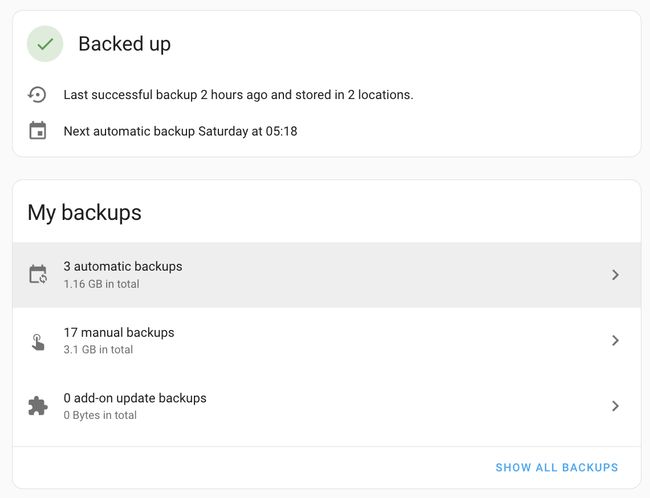Click the green checkmark Backed up icon
Image resolution: width=650 pixels, height=498 pixels.
click(x=45, y=44)
